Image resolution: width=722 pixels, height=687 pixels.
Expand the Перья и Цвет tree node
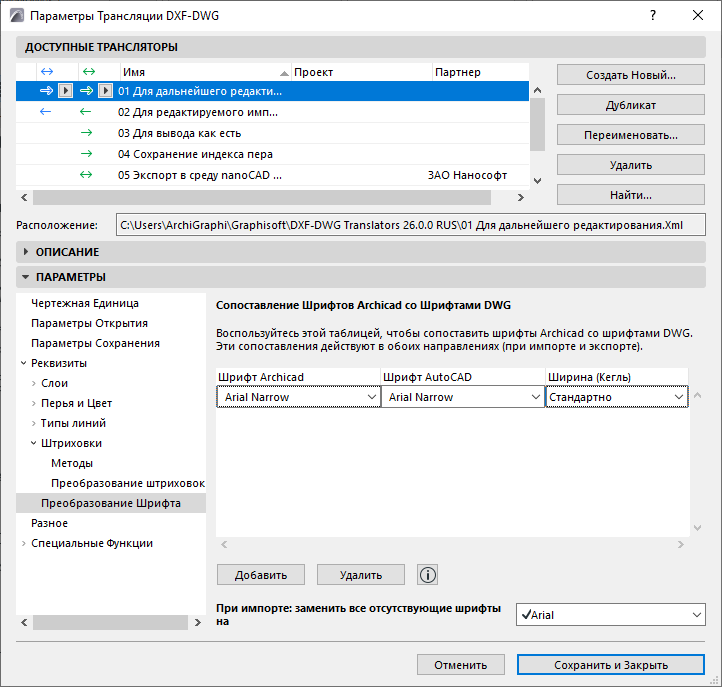click(x=34, y=403)
